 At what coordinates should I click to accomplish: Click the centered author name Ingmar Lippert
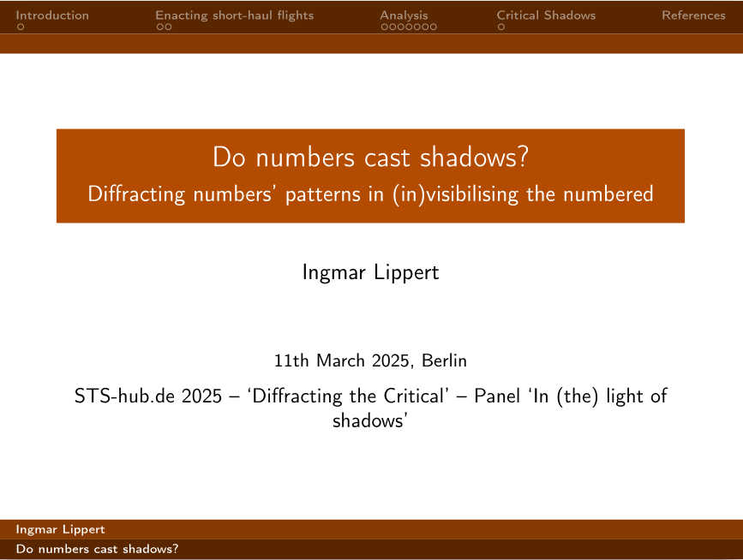point(370,272)
